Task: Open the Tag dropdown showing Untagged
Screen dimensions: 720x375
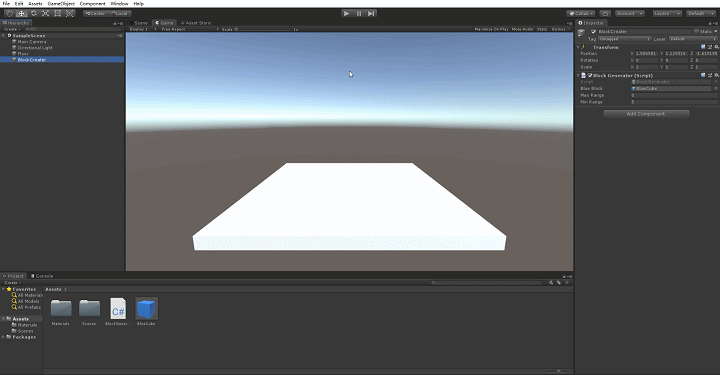Action: 624,39
